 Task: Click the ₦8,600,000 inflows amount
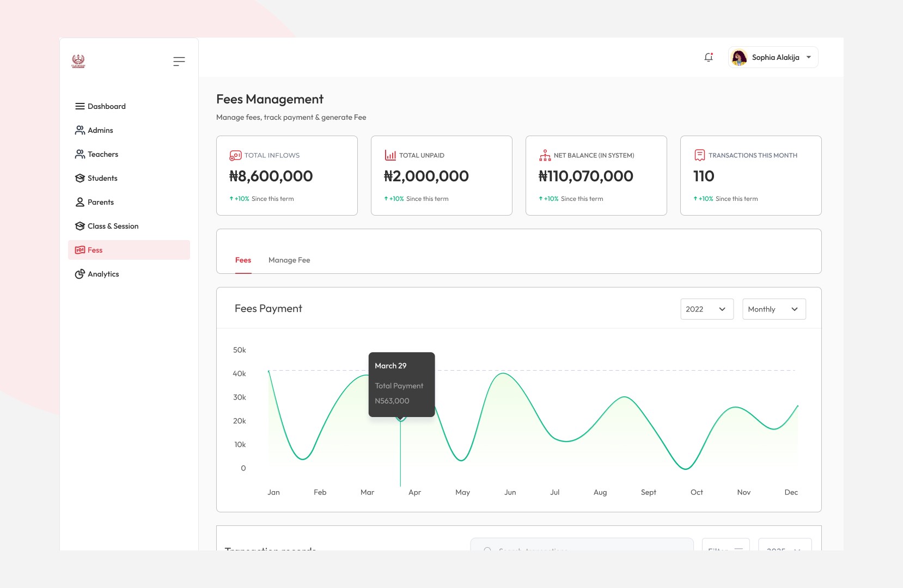[271, 176]
